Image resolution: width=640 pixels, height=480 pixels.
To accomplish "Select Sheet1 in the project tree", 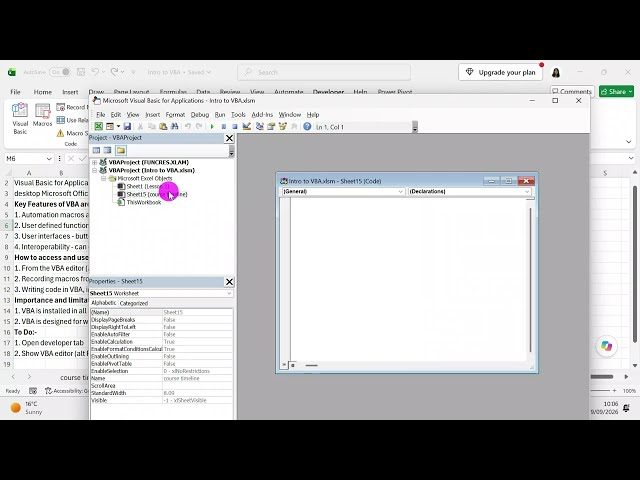I will (143, 186).
